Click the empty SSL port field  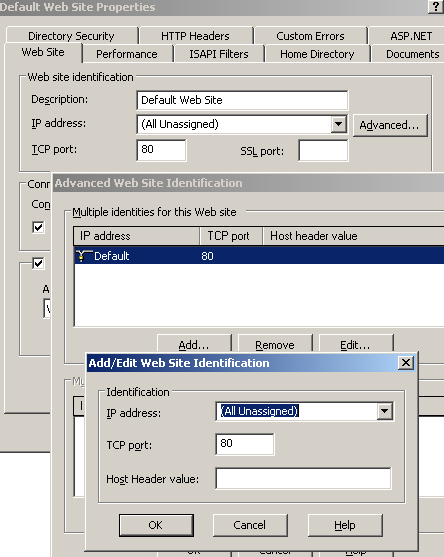click(x=323, y=150)
